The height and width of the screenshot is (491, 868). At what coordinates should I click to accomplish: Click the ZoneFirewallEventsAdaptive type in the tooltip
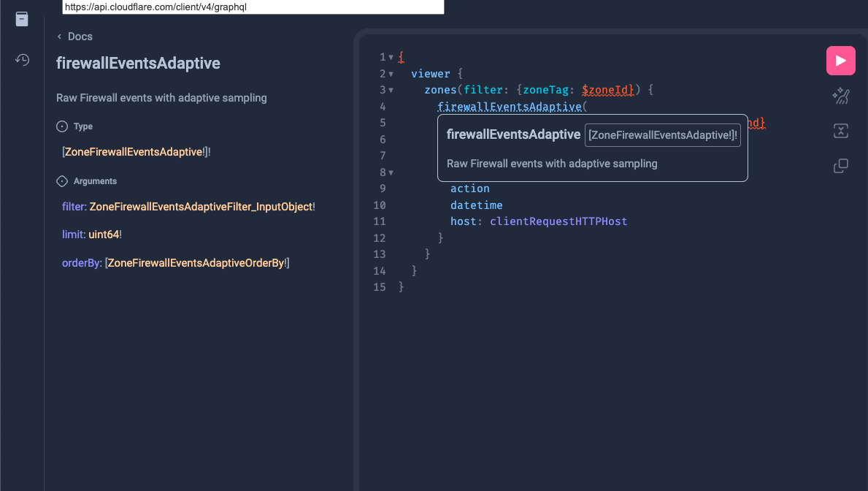pyautogui.click(x=662, y=135)
